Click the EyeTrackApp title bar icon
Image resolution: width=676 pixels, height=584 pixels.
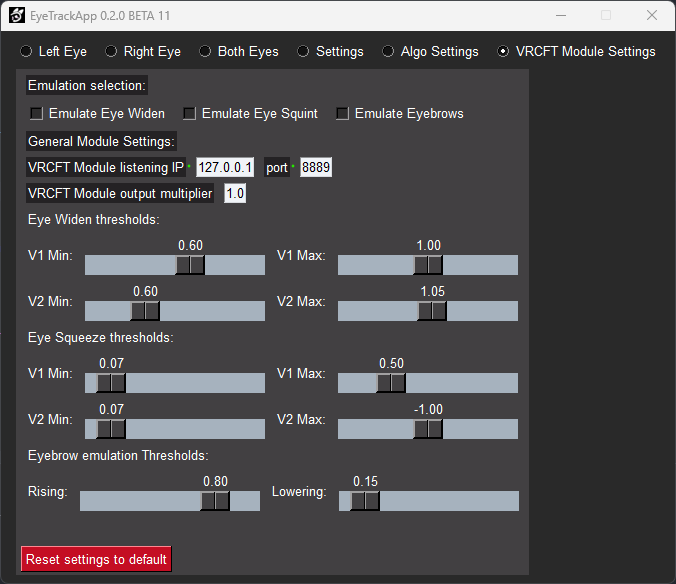click(x=17, y=16)
